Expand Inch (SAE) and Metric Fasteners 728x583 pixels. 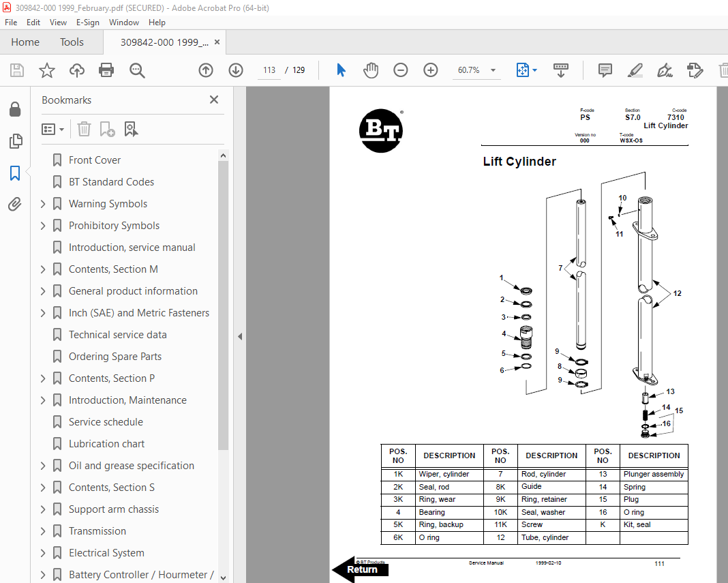point(43,313)
